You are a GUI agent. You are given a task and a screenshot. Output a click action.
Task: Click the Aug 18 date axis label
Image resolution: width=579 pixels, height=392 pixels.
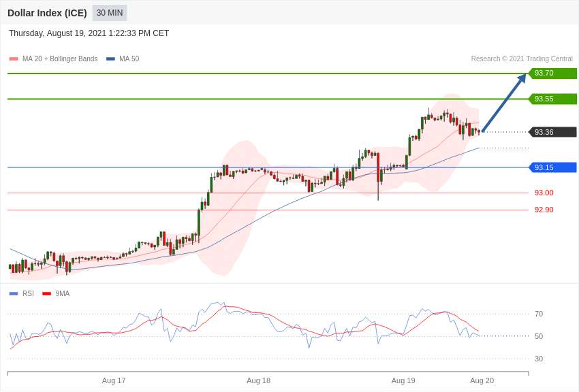tap(258, 380)
